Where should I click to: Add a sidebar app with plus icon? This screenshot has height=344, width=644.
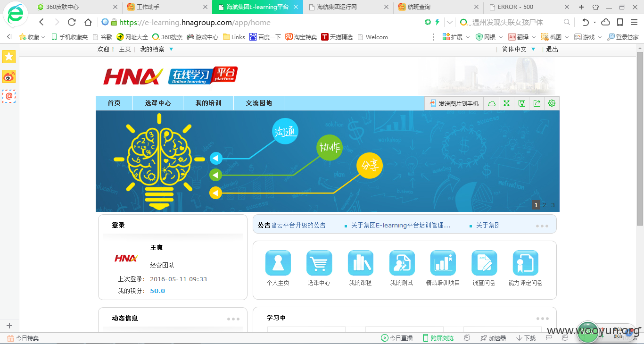9,326
